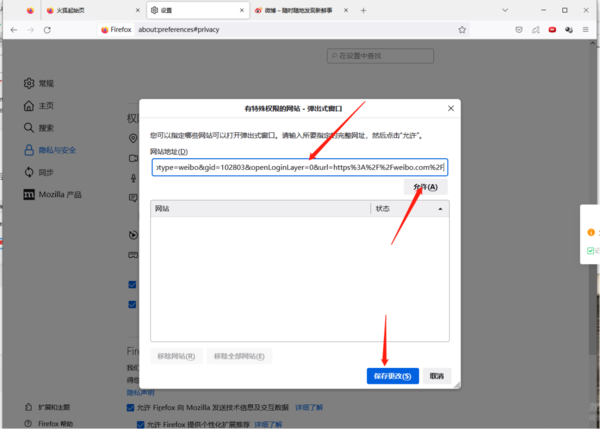Sort by the 状态 column header

pyautogui.click(x=410, y=209)
